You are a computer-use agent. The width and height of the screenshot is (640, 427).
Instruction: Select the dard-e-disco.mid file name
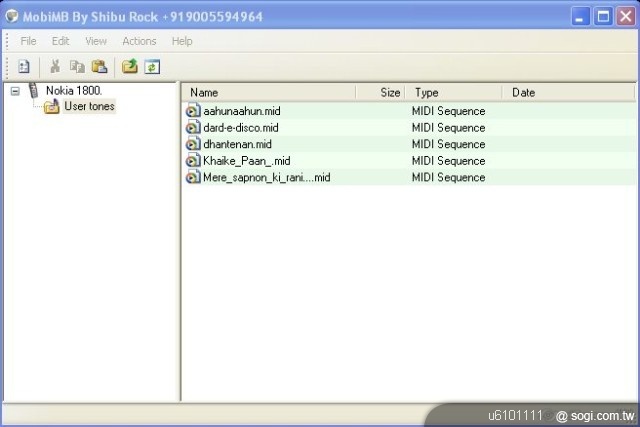point(241,128)
